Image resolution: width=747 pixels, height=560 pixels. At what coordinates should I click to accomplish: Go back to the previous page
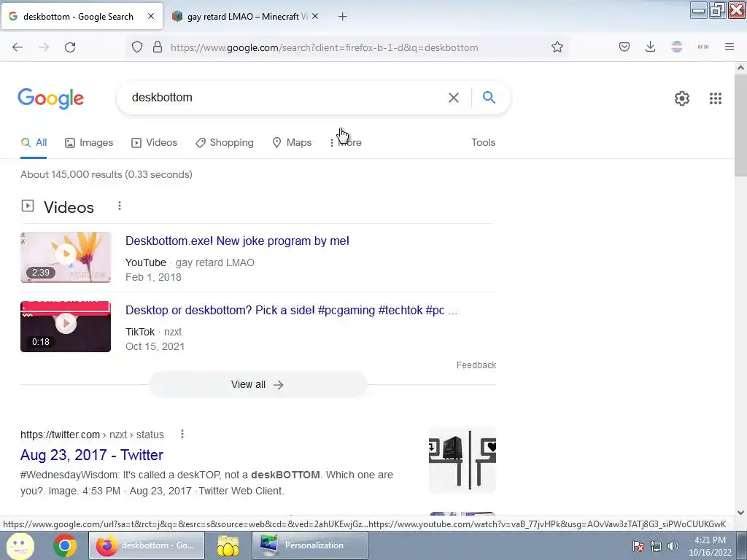[x=18, y=47]
